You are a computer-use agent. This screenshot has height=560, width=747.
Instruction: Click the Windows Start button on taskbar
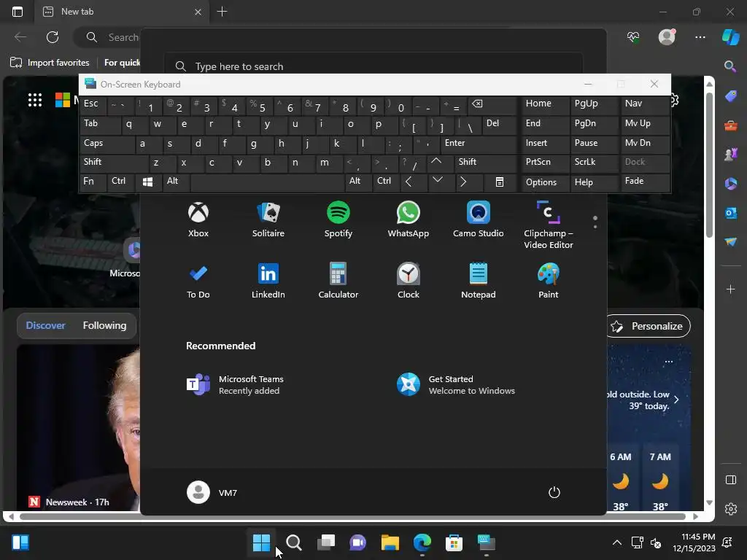262,542
